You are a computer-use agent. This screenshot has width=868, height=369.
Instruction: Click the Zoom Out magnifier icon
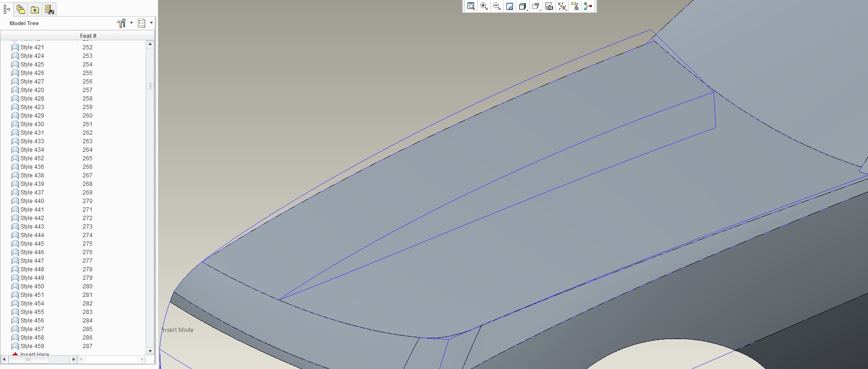497,6
